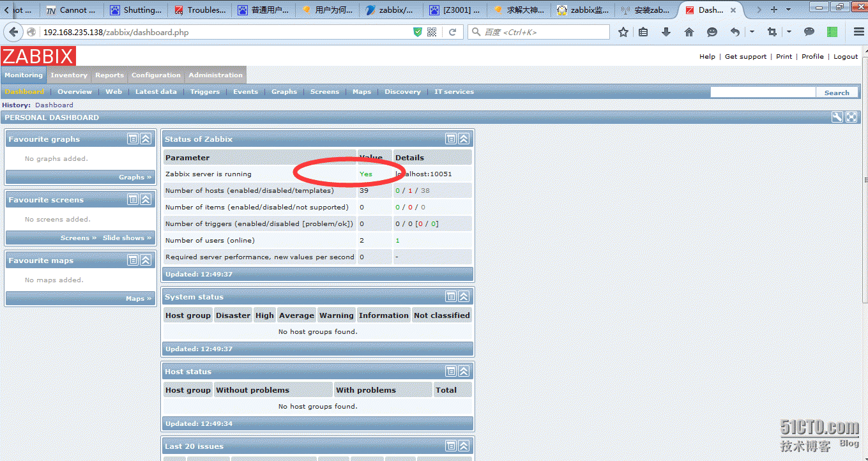Collapse the Last 20 issues widget
Viewport: 868px width, 461px height.
[464, 446]
